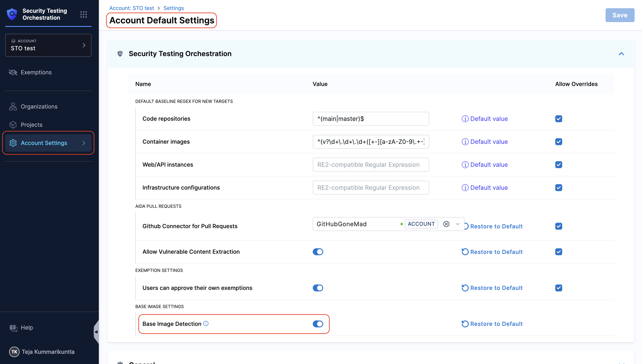
Task: Disable Base Image Detection toggle
Action: pos(318,324)
